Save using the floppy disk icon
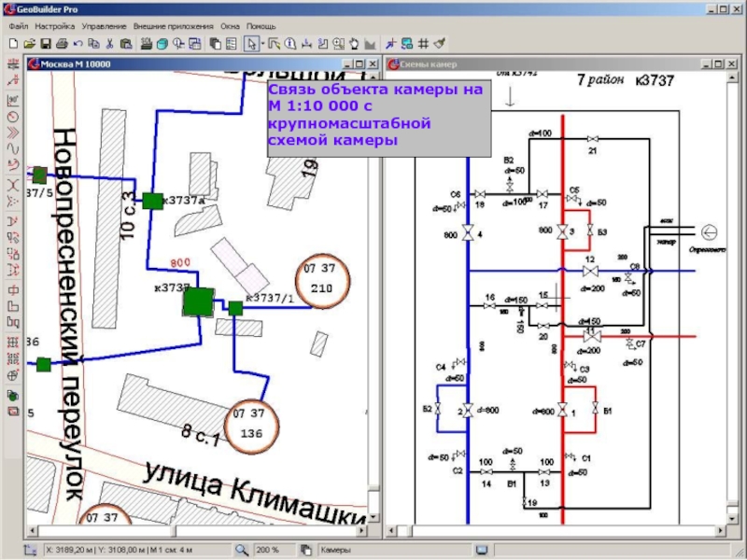 tap(45, 44)
